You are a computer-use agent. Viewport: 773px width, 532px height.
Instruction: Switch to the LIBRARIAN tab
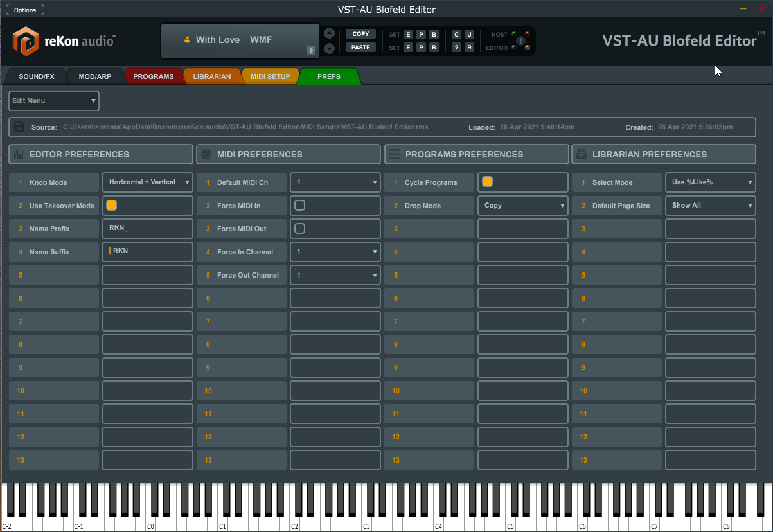(x=212, y=76)
